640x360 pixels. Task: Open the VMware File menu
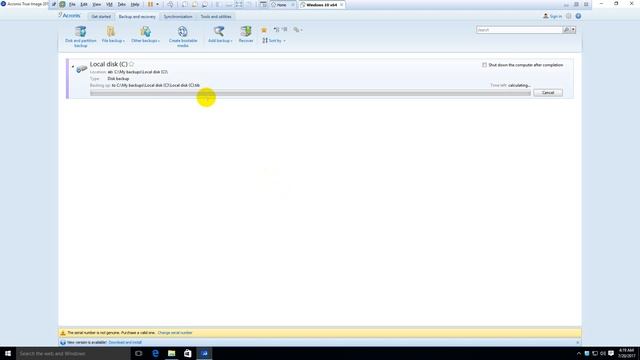[72, 4]
